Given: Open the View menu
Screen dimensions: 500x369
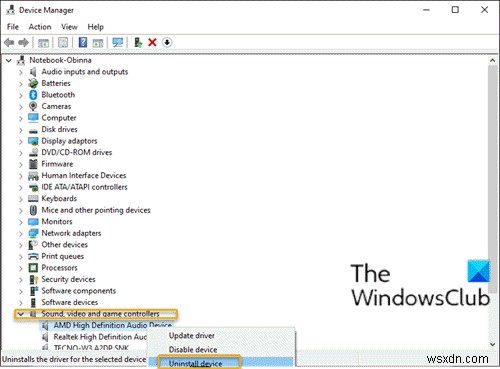Looking at the screenshot, I should (x=69, y=27).
